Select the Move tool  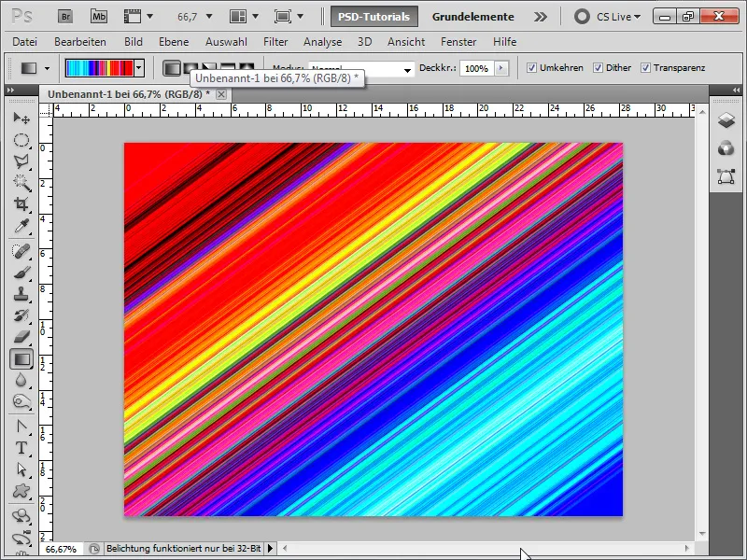[x=21, y=118]
